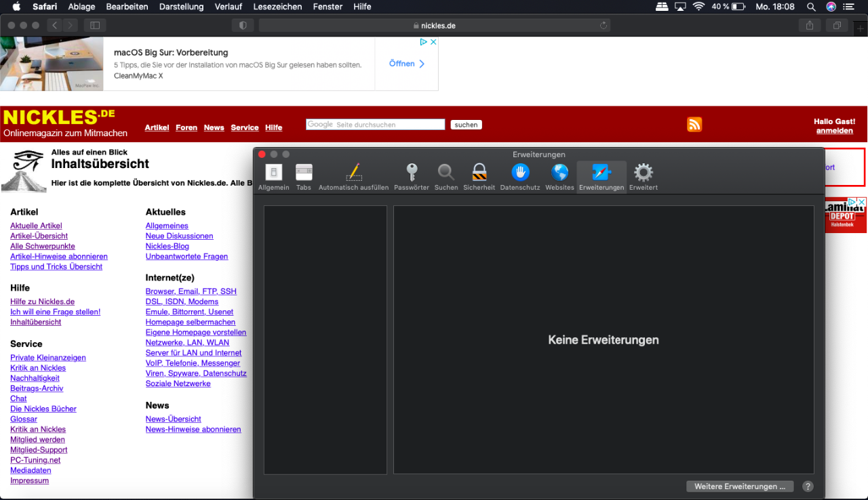The width and height of the screenshot is (868, 500).
Task: Open Neue Diskussionen link
Action: (x=179, y=236)
